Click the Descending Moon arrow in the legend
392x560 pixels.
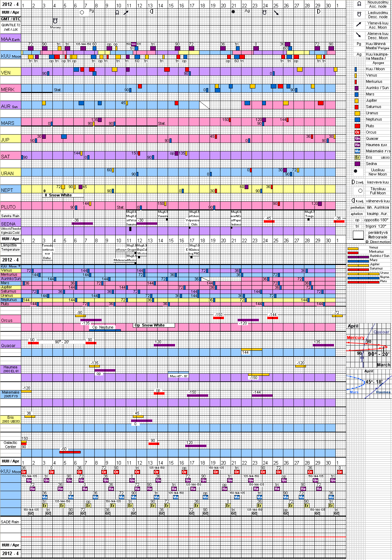(x=358, y=35)
